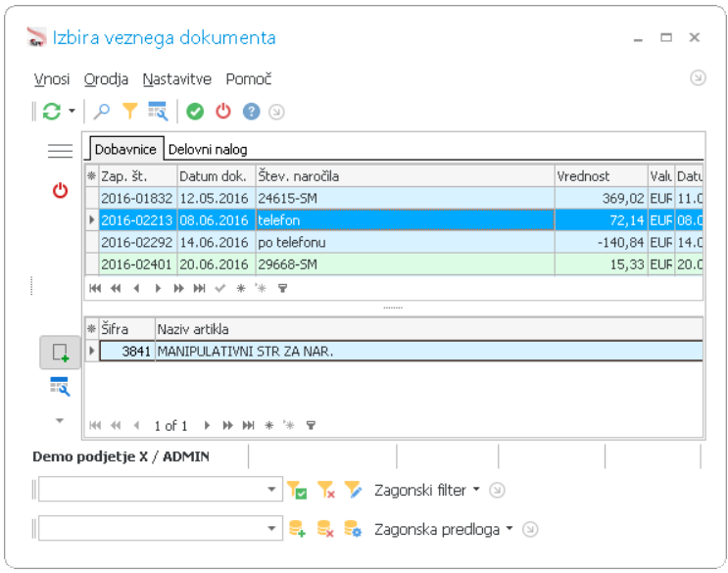Click the red power icon in toolbar
Screen dimensions: 728x573
coord(223,112)
